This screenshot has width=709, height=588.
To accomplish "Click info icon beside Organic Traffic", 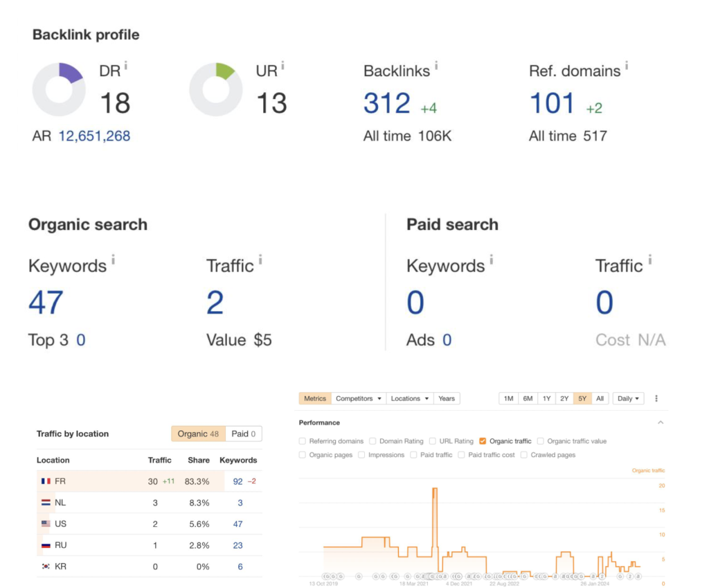I will click(x=260, y=260).
